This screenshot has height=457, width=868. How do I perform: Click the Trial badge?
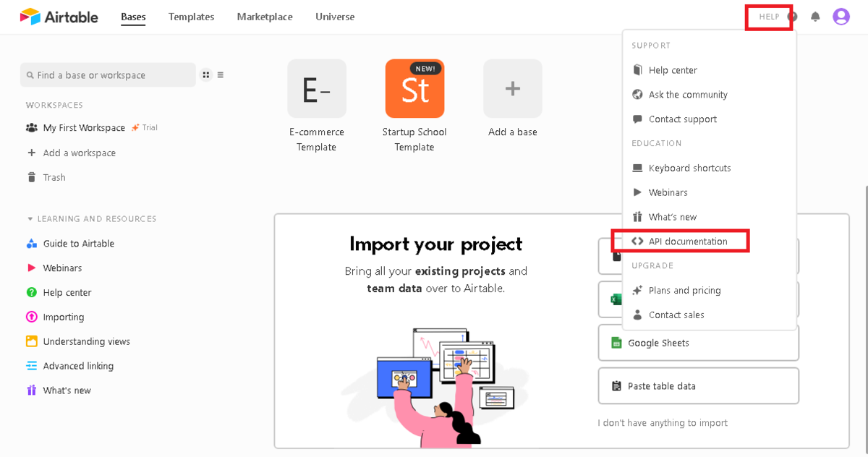coord(144,128)
